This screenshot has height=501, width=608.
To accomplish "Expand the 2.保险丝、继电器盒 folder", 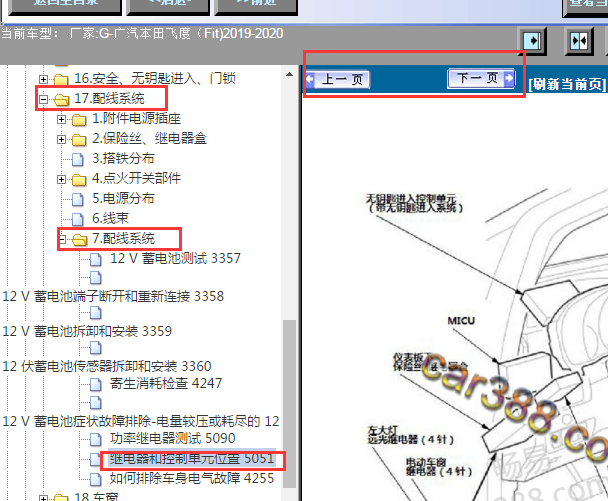I will point(61,139).
